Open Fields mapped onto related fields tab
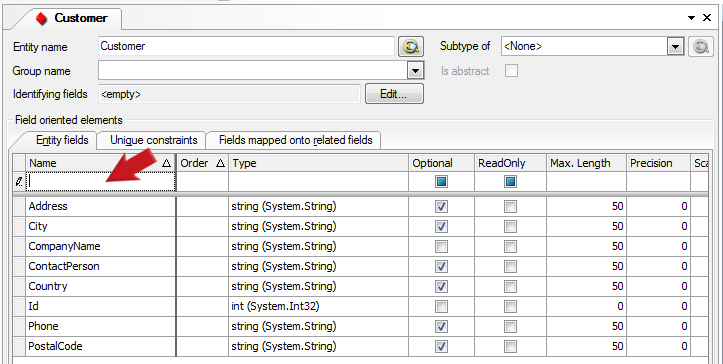Image resolution: width=723 pixels, height=364 pixels. 296,140
